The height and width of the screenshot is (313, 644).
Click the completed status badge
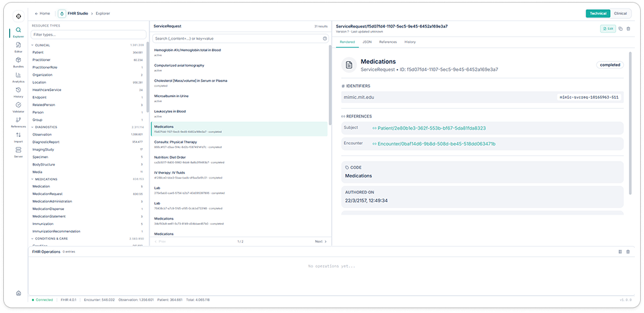[x=610, y=65]
